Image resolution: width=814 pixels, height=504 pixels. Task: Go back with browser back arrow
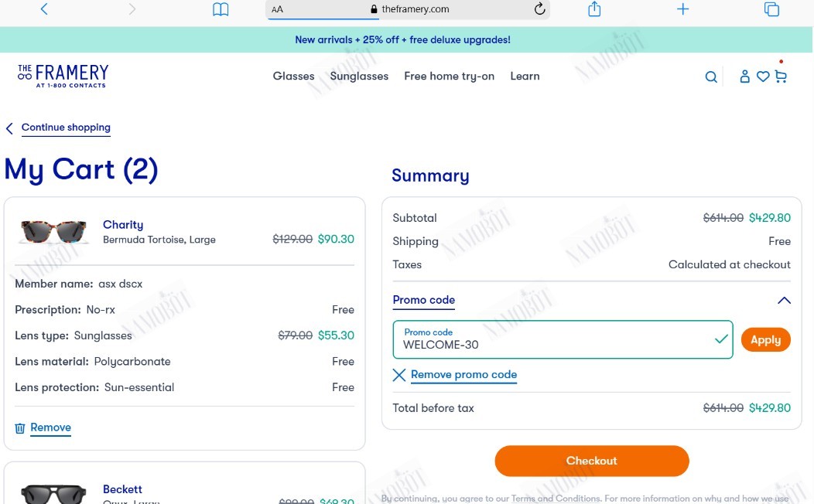click(x=44, y=9)
